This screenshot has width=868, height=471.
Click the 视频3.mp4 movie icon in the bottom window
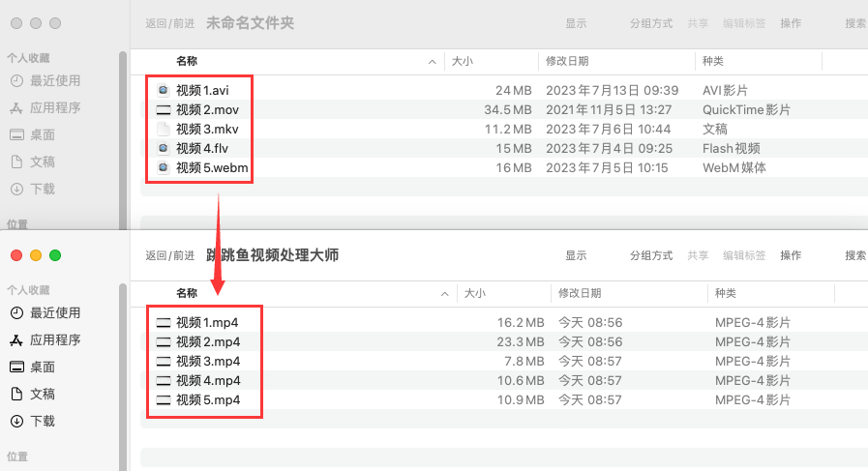point(163,362)
